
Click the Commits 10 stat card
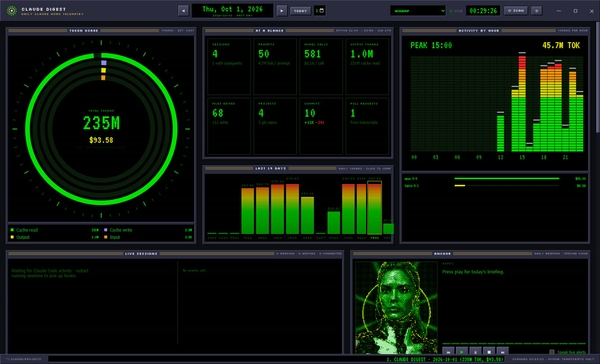tap(321, 126)
